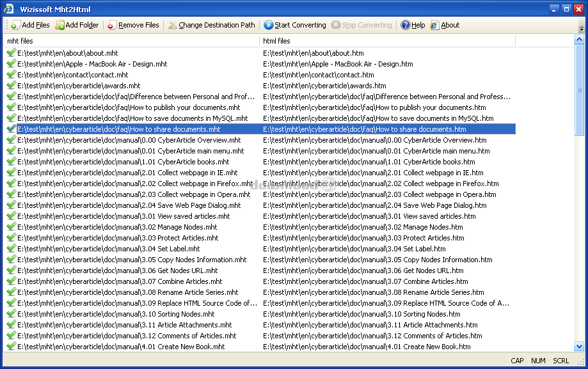Click the About toolbar label

pyautogui.click(x=450, y=25)
